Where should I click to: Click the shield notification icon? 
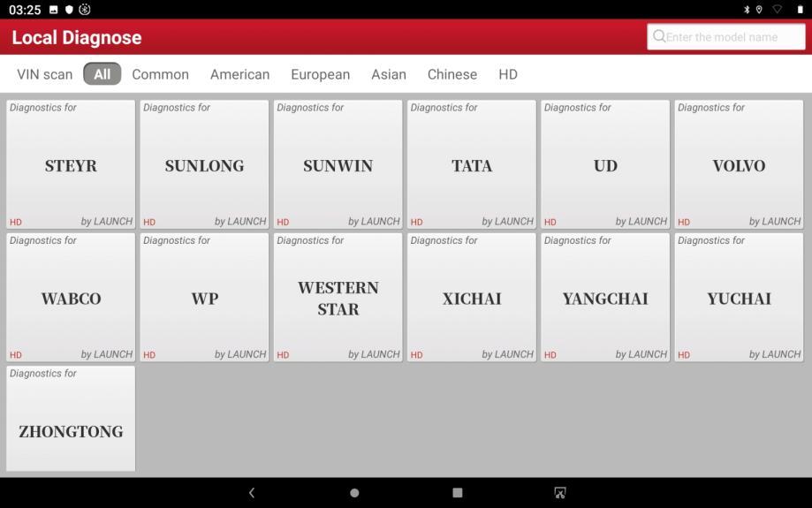click(x=69, y=10)
